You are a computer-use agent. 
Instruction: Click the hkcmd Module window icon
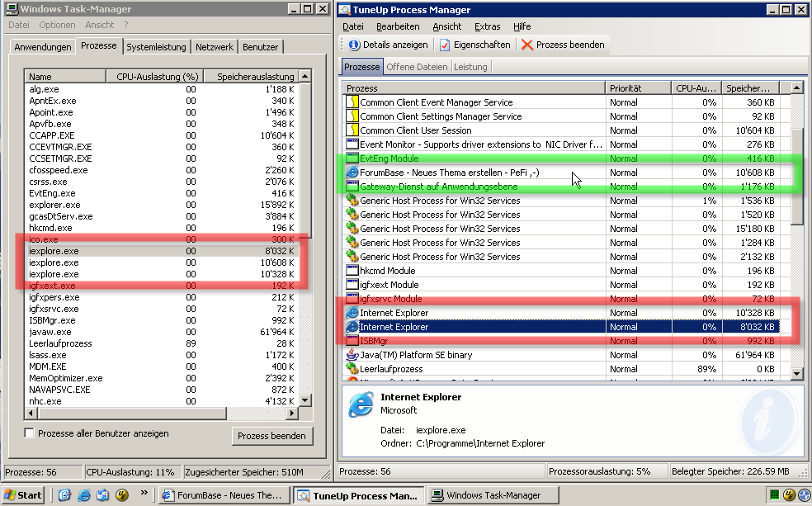pyautogui.click(x=352, y=271)
